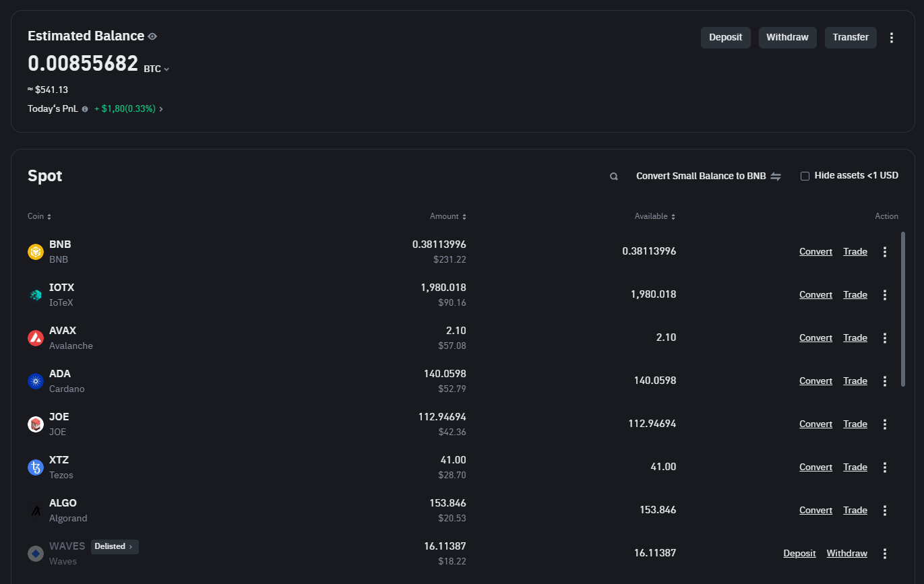
Task: Click Convert in the ALGO row
Action: click(x=815, y=510)
